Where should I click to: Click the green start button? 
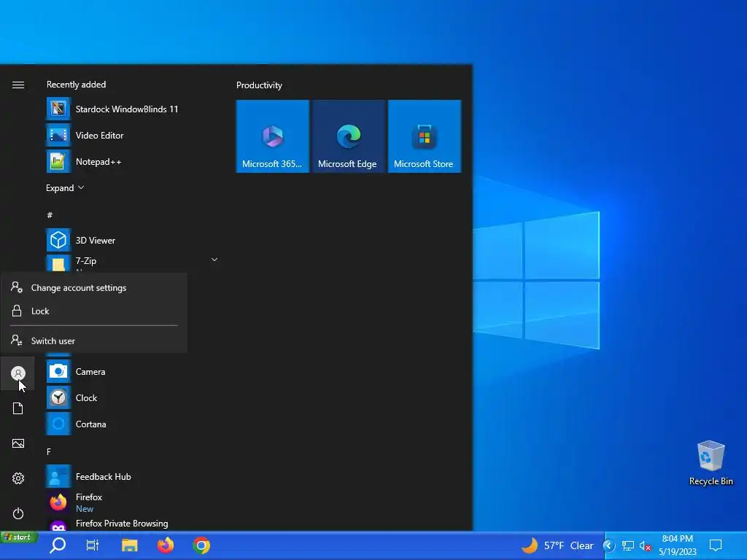coord(19,537)
